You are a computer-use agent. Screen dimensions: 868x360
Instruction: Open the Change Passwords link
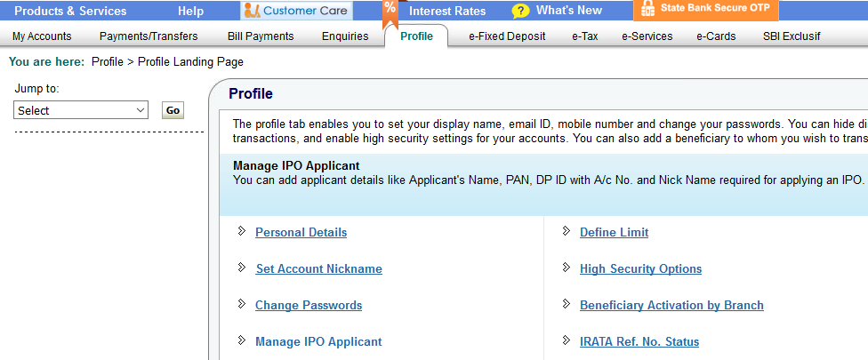coord(309,305)
